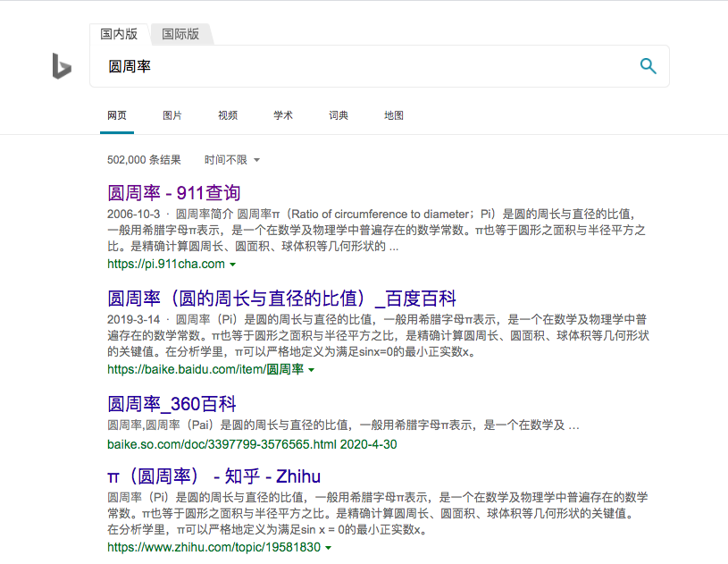Open the 学术 results tab
Viewport: 728px width, 564px height.
[283, 115]
